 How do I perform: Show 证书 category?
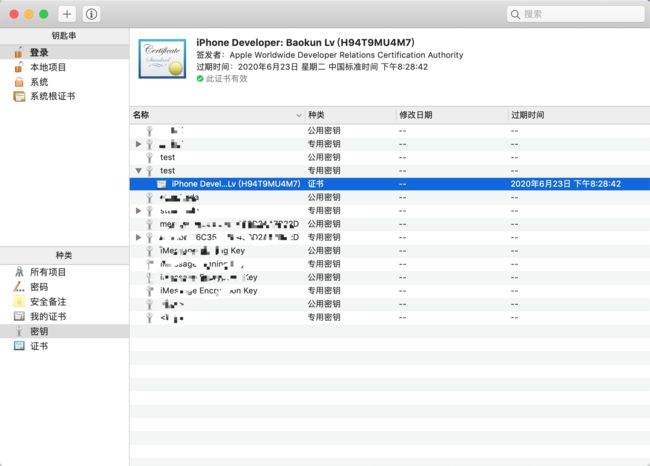click(65, 346)
